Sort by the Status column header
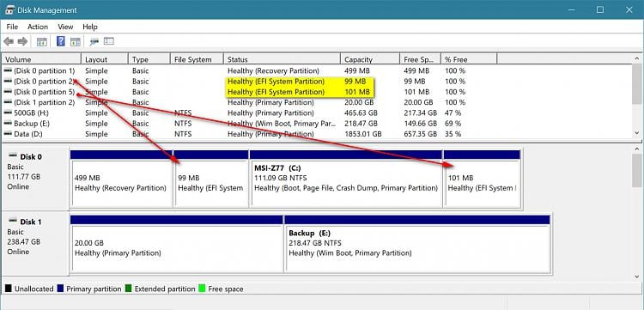Image resolution: width=644 pixels, height=310 pixels. 283,59
